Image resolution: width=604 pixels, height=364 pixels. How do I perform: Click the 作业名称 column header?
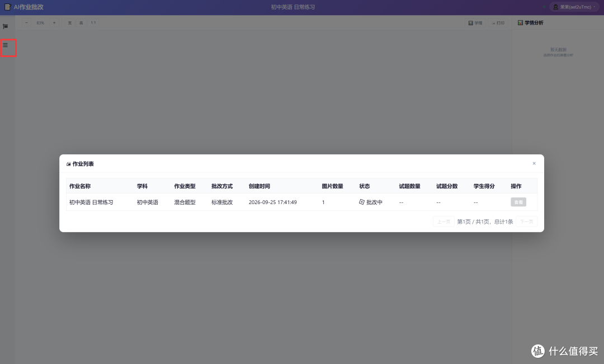[80, 186]
